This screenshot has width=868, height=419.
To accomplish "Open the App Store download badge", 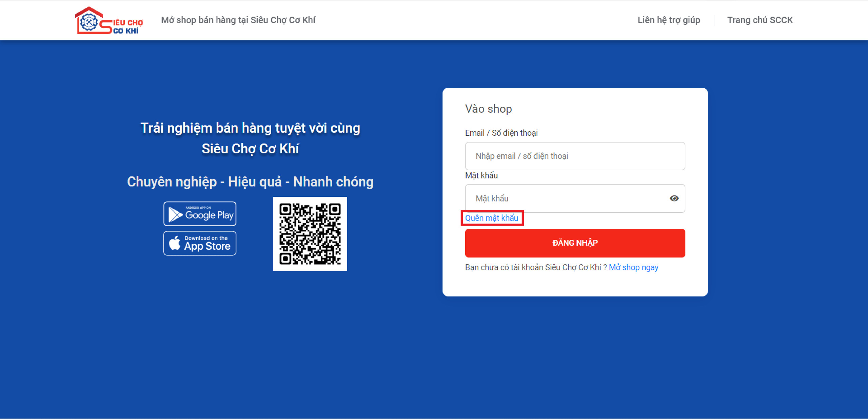I will 200,243.
